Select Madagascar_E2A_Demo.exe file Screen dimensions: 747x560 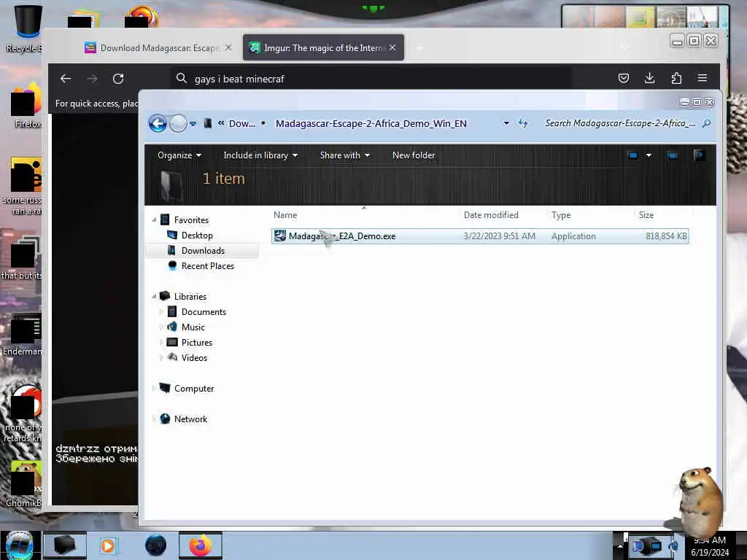(x=480, y=236)
